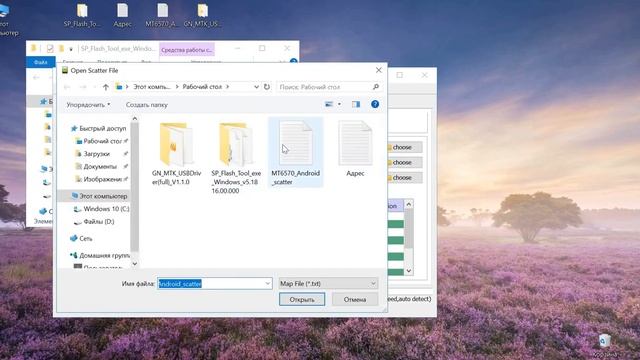Open the Файл tab in the Explorer window

(40, 62)
